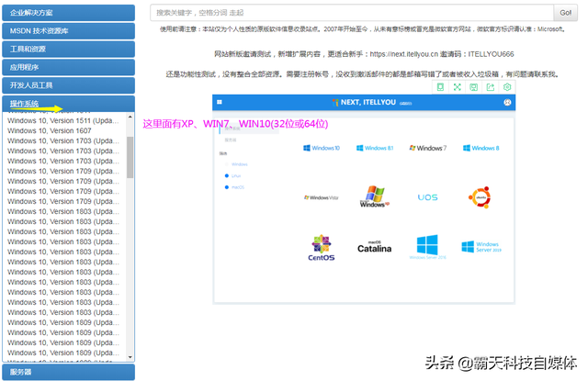Click the share/export arrow icon above preview
This screenshot has height=381, width=588.
coord(490,87)
